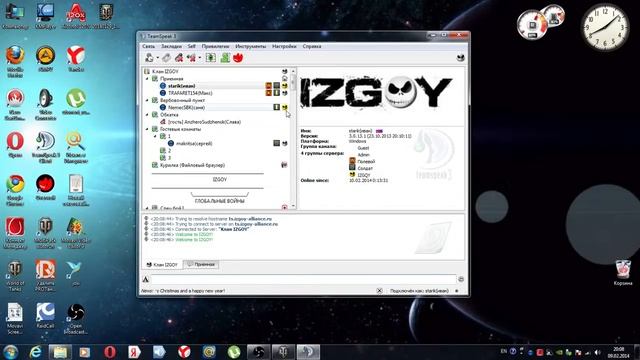
Task: Click the Connect icon in TeamSpeak toolbar
Action: [149, 58]
